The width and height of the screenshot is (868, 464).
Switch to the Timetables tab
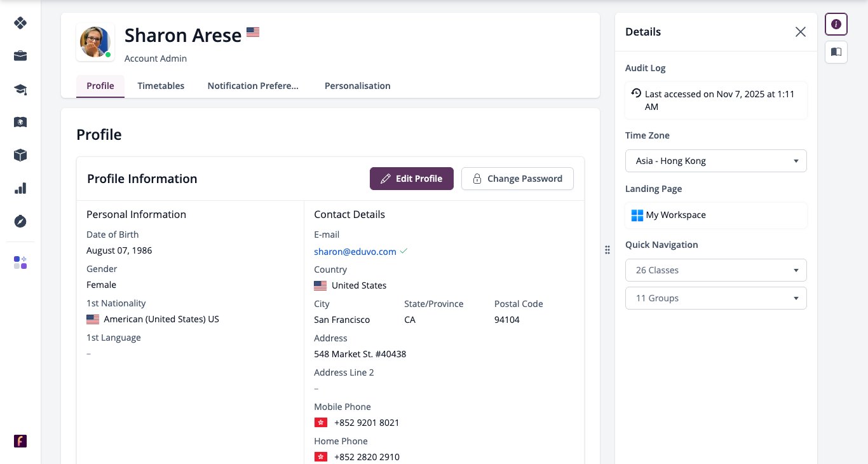pyautogui.click(x=161, y=86)
